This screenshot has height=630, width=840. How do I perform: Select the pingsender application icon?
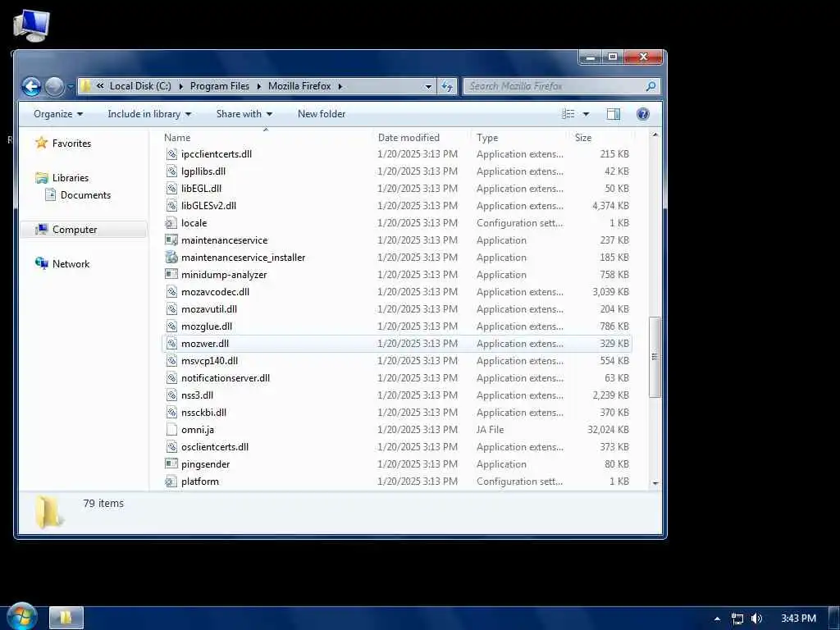pos(171,464)
